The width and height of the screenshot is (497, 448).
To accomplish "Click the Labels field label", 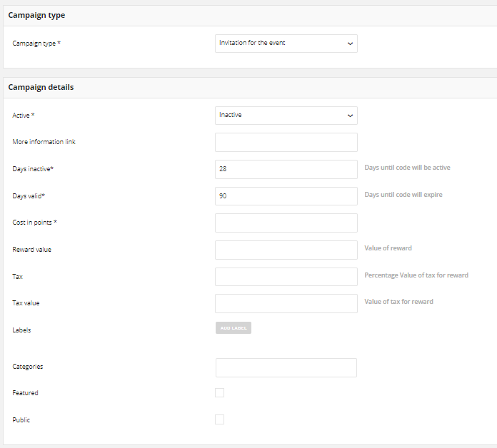I will [21, 330].
